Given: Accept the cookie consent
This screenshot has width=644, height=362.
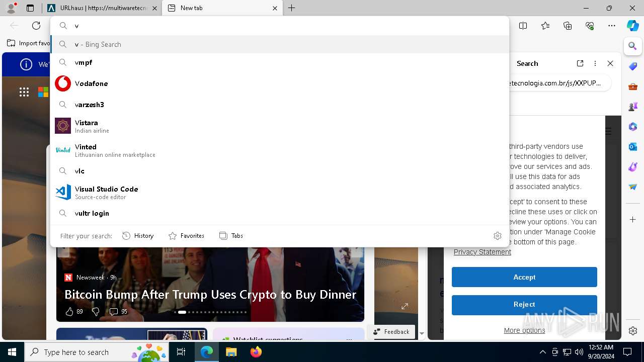Looking at the screenshot, I should 524,277.
